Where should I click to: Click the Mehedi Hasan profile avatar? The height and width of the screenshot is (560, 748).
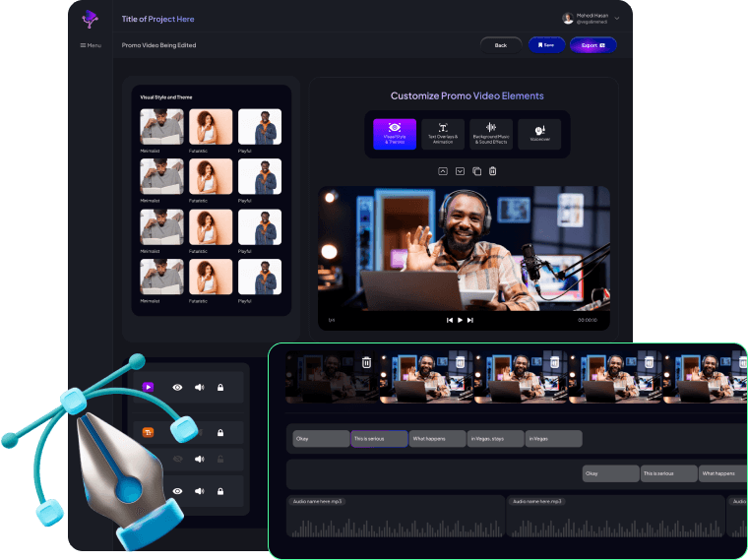click(x=568, y=19)
